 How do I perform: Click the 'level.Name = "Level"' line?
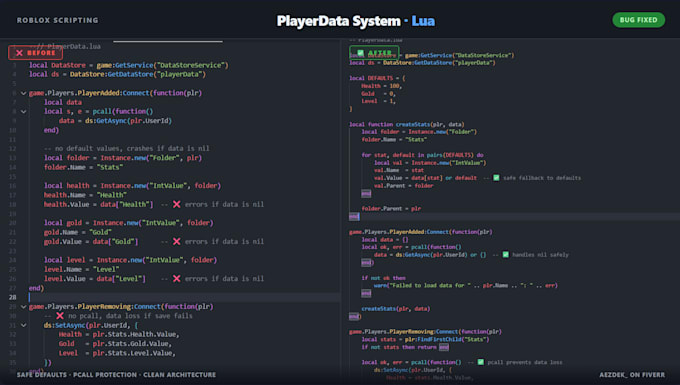pyautogui.click(x=82, y=269)
